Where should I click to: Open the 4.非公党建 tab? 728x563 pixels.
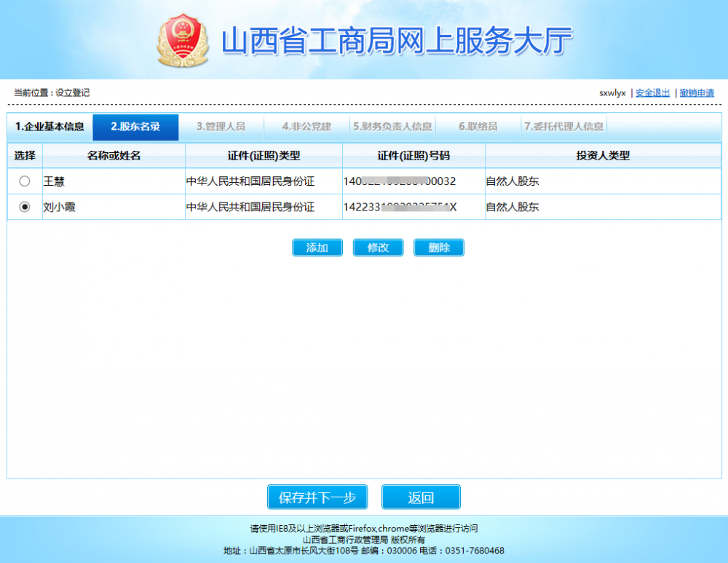[x=306, y=127]
